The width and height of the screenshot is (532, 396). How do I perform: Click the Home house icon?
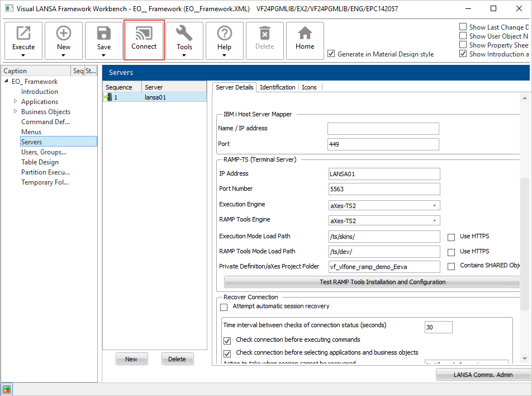(x=305, y=34)
